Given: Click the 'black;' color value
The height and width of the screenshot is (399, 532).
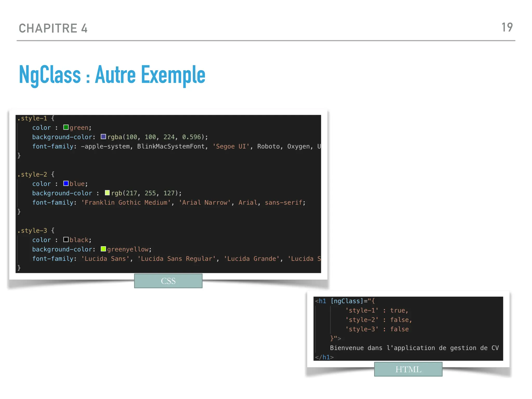Looking at the screenshot, I should point(81,240).
